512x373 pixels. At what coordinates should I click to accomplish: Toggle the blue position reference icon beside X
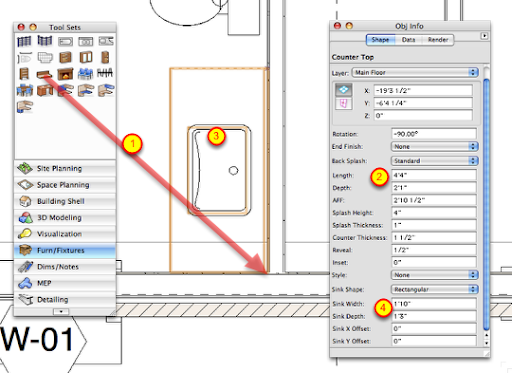pos(343,90)
